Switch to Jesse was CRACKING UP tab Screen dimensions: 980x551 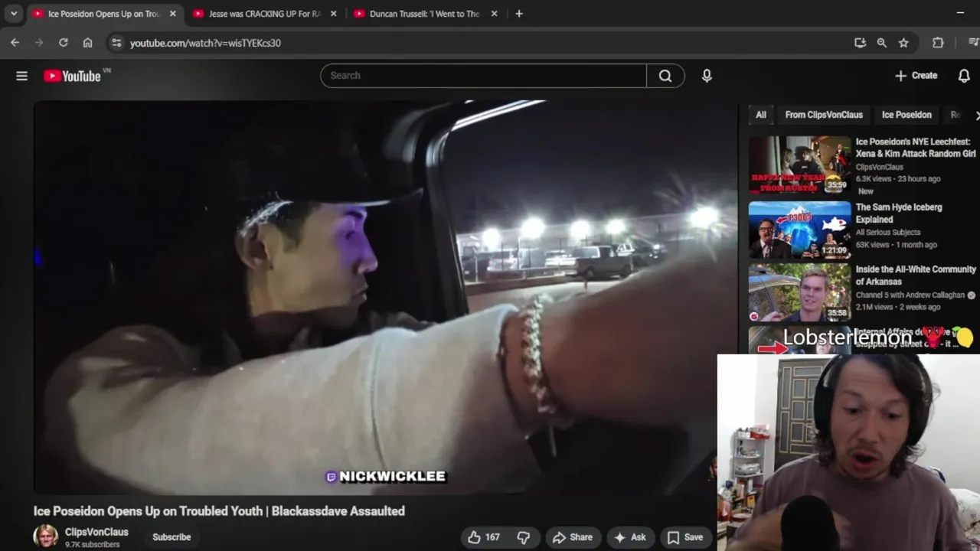point(265,14)
